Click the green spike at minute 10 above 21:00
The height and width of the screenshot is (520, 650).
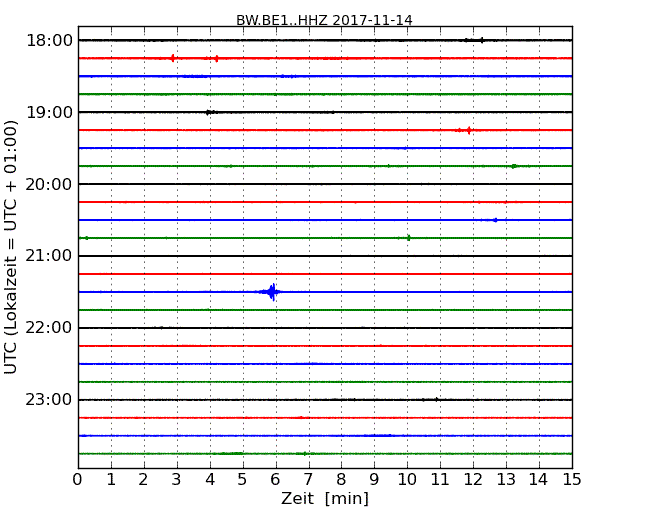pyautogui.click(x=409, y=238)
